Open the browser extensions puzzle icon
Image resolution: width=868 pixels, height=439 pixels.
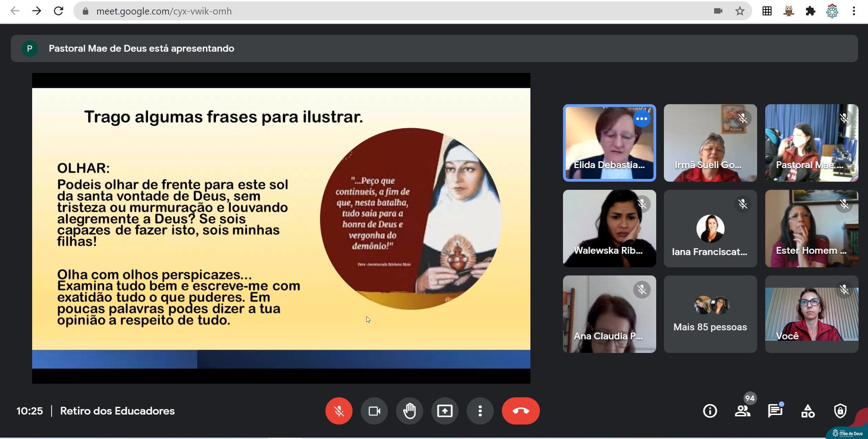click(810, 11)
